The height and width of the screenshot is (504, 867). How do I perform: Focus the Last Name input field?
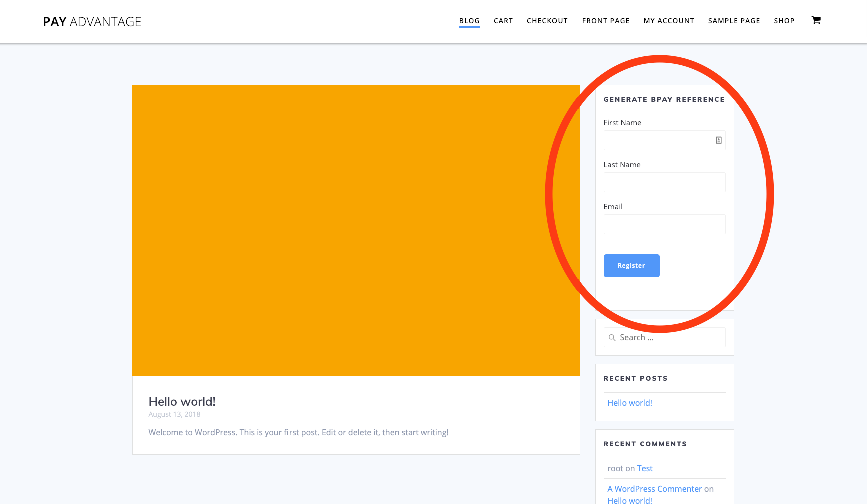664,182
